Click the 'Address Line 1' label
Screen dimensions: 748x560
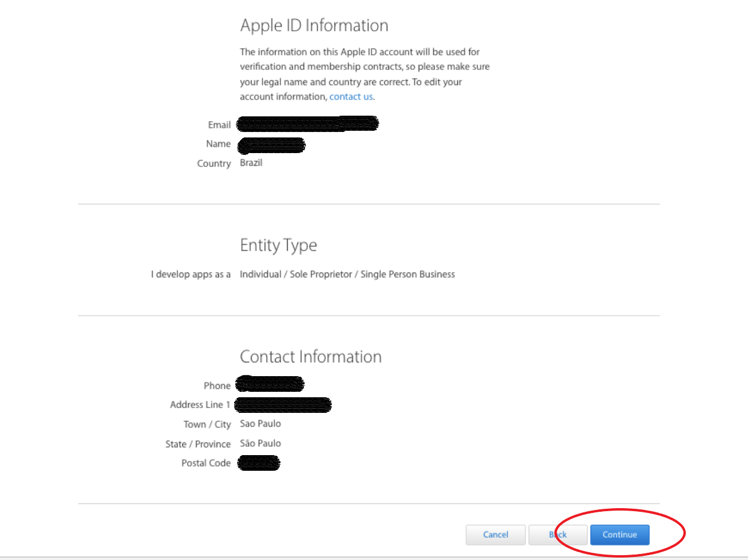(200, 404)
